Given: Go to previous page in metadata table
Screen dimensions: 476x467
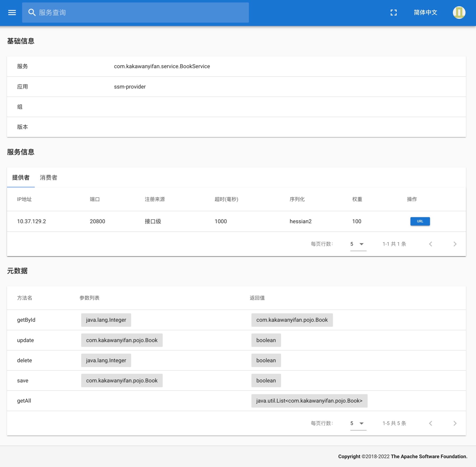Looking at the screenshot, I should 430,423.
